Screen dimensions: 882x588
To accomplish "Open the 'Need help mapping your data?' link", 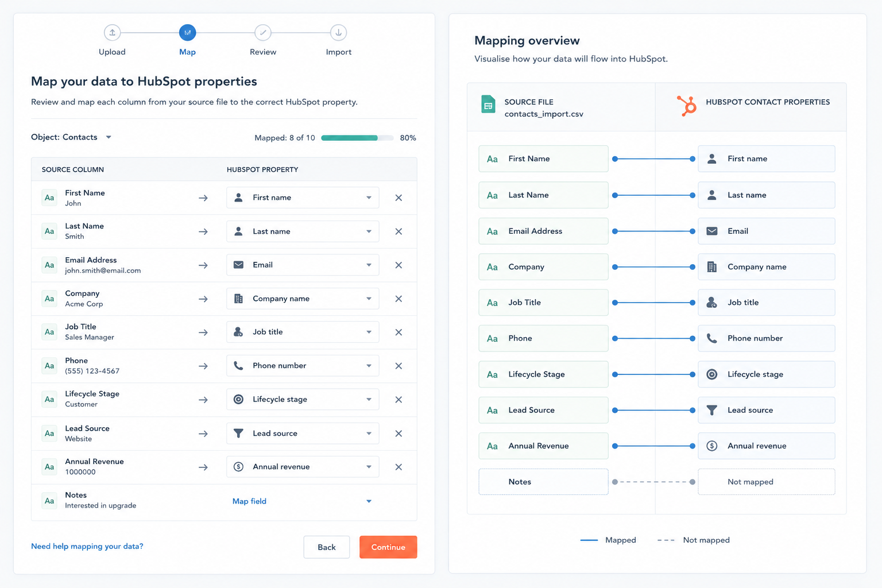I will click(x=87, y=546).
